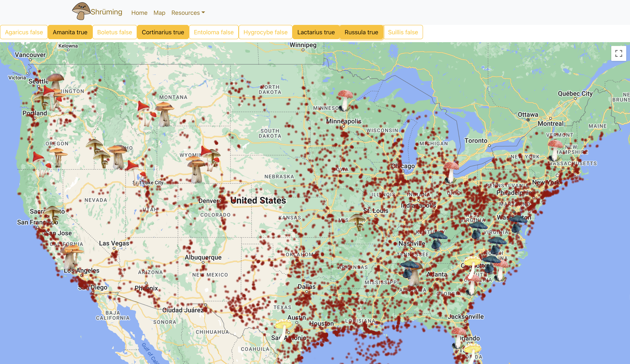Go to the Home page
Viewport: 630px width, 364px height.
tap(139, 13)
